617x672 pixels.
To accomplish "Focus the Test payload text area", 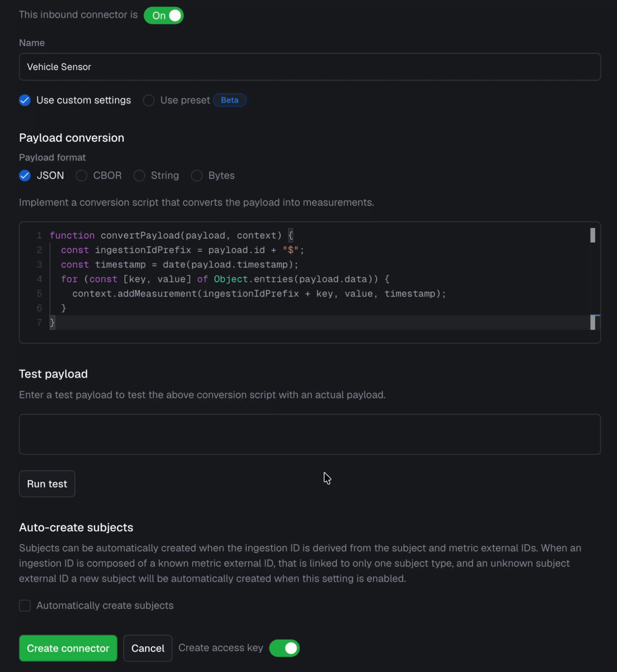I will tap(309, 434).
